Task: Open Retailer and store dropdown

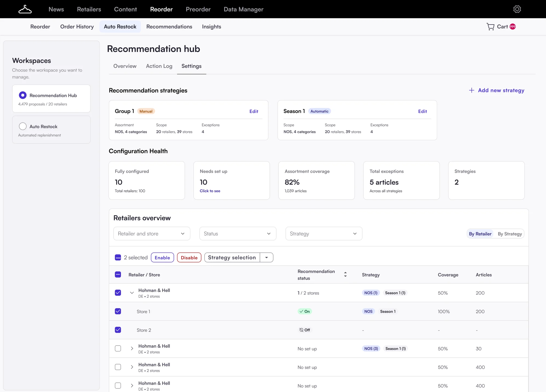Action: coord(152,234)
